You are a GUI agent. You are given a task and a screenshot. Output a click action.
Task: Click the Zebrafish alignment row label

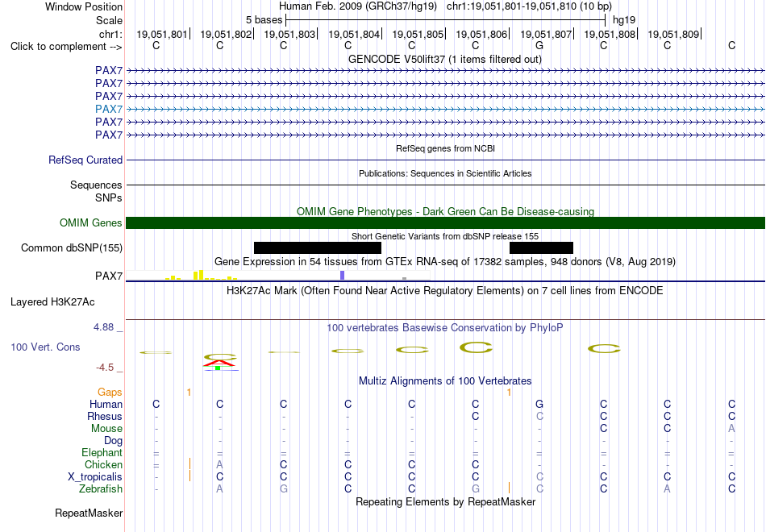point(101,488)
